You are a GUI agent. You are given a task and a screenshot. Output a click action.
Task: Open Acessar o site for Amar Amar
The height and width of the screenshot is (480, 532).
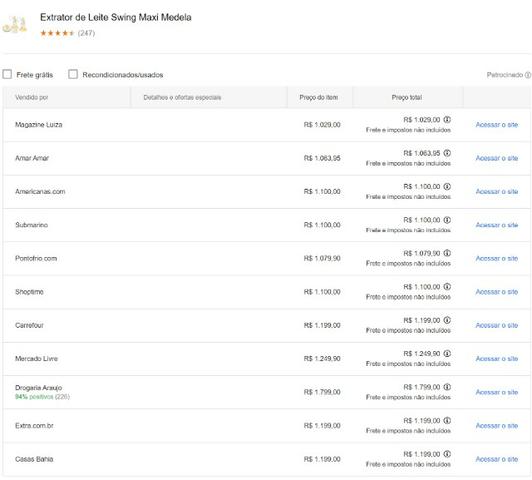pos(497,158)
